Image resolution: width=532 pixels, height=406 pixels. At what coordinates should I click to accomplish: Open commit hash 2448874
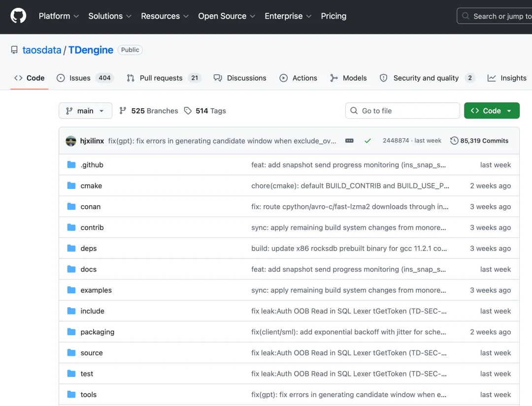396,141
